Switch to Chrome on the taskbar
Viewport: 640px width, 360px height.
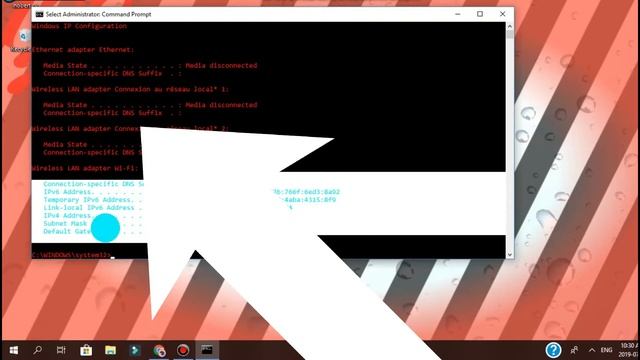pyautogui.click(x=159, y=350)
